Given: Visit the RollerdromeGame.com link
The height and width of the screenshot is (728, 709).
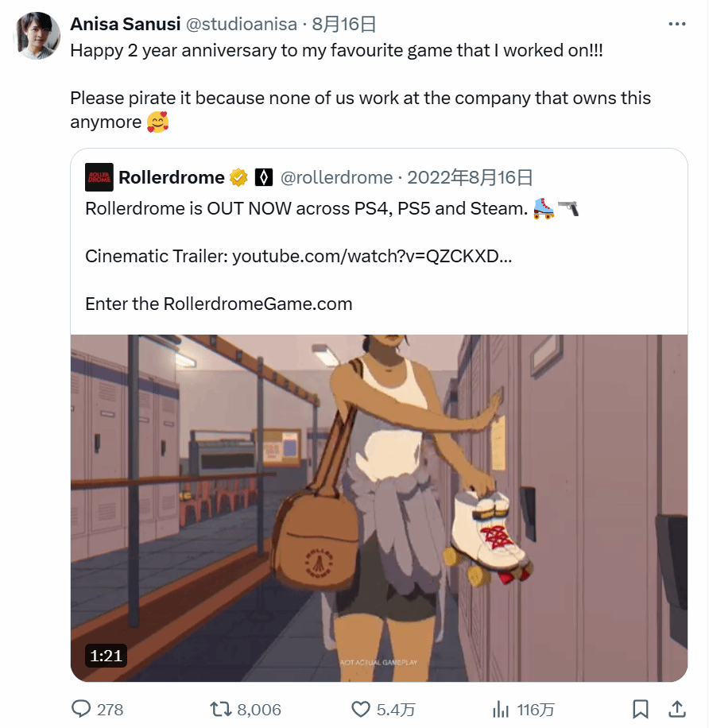Looking at the screenshot, I should point(258,304).
